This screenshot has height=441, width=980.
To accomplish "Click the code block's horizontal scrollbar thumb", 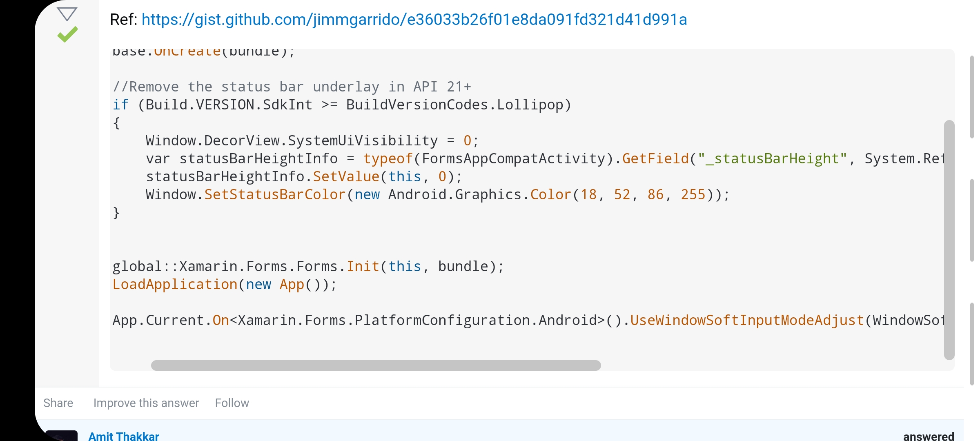I will [x=376, y=365].
